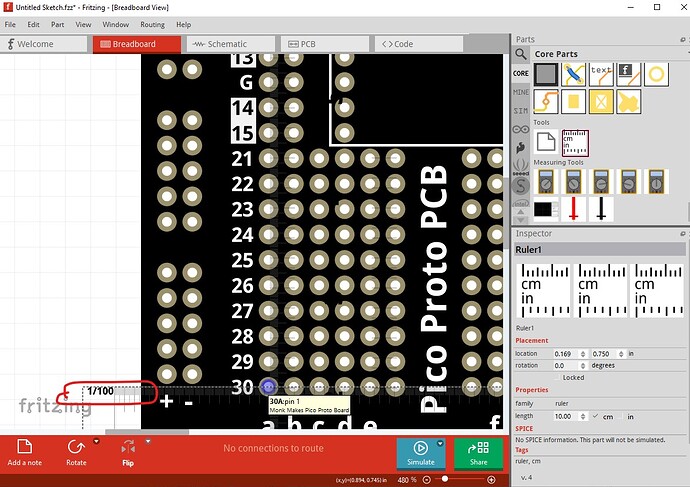Select the orange jumper trace part

tap(546, 102)
